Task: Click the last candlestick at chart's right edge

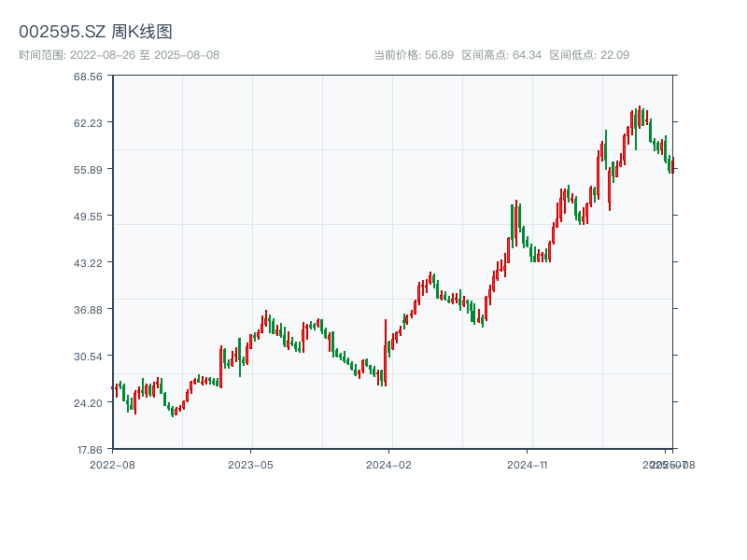Action: click(x=671, y=166)
